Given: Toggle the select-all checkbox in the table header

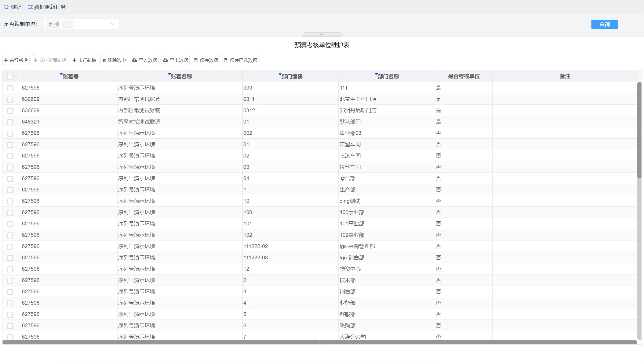Looking at the screenshot, I should (10, 77).
